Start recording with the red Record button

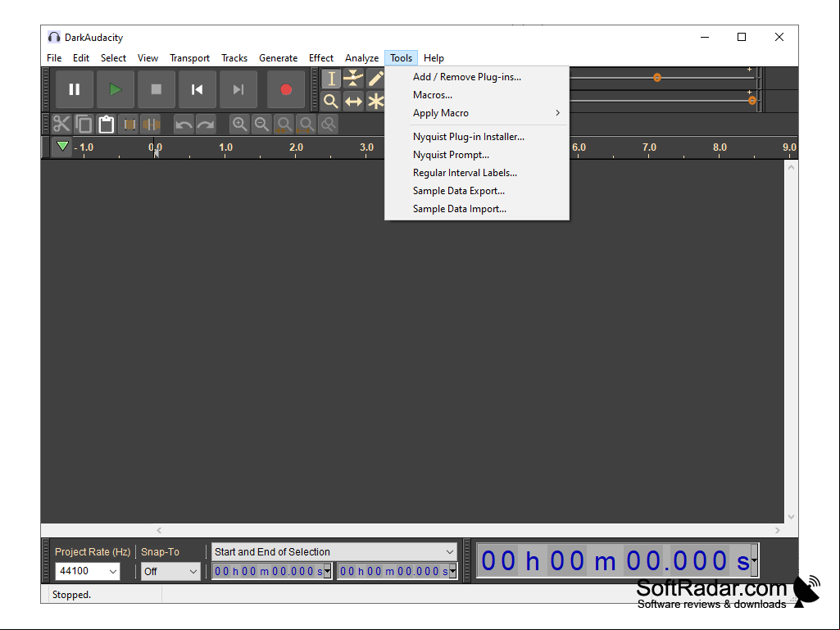(286, 89)
